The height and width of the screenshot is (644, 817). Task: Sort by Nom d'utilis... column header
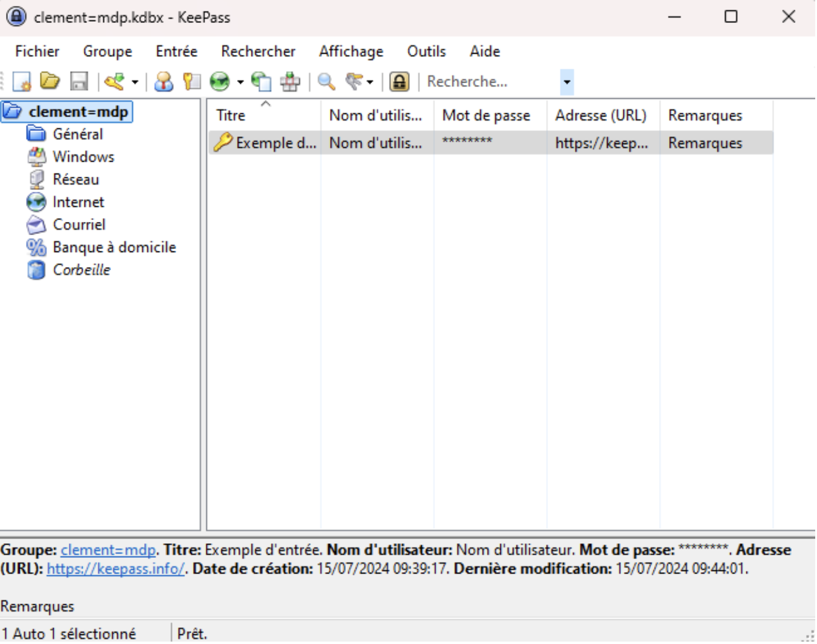[x=377, y=115]
